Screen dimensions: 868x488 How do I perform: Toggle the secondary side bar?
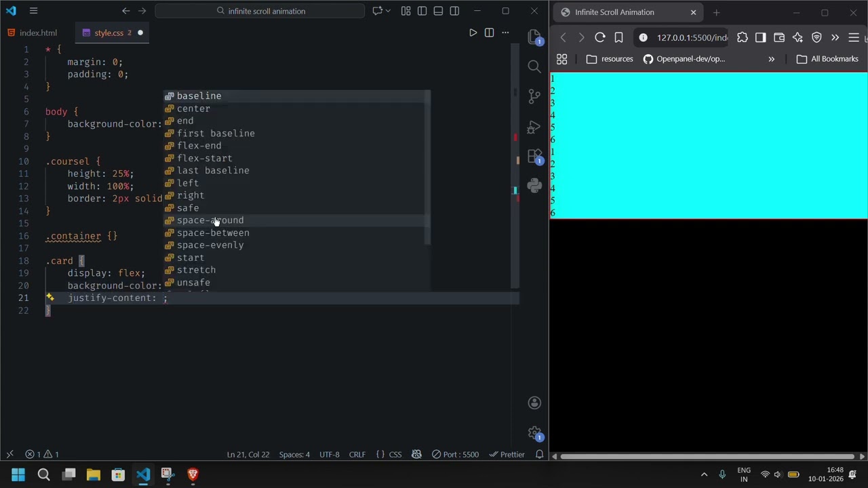454,11
